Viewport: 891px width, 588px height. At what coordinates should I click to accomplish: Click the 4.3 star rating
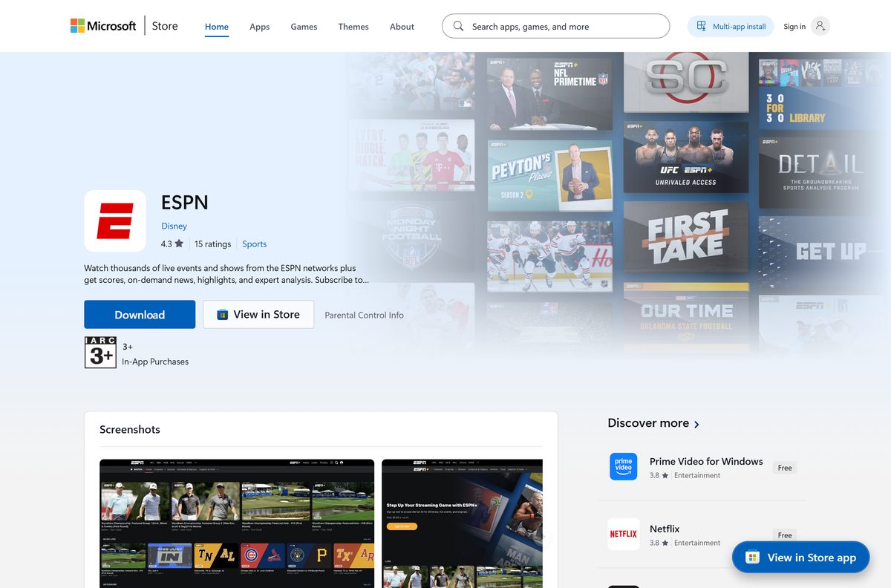coord(172,244)
